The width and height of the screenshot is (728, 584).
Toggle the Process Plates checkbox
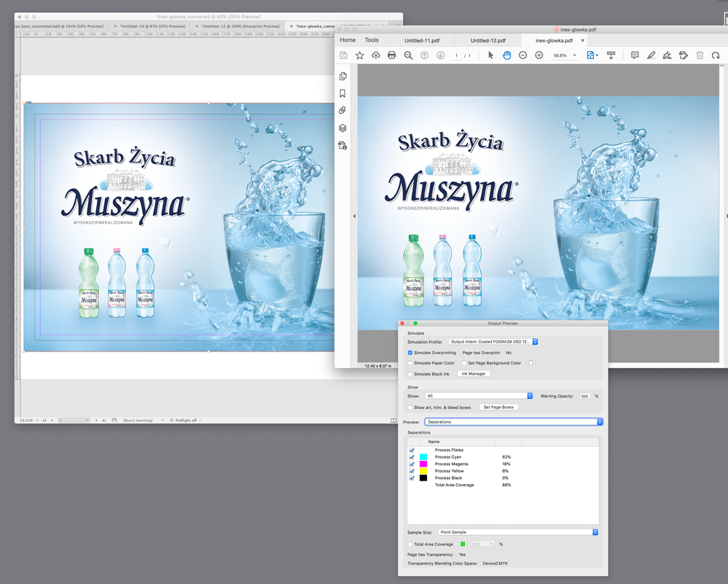tap(411, 450)
